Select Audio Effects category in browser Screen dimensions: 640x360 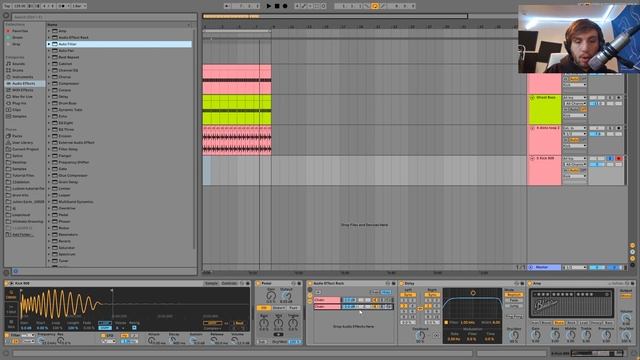click(x=24, y=83)
